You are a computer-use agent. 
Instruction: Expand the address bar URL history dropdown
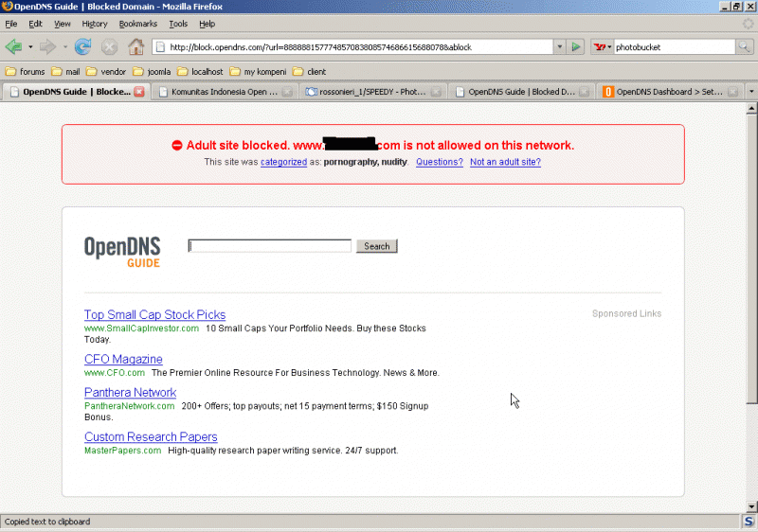tap(559, 46)
